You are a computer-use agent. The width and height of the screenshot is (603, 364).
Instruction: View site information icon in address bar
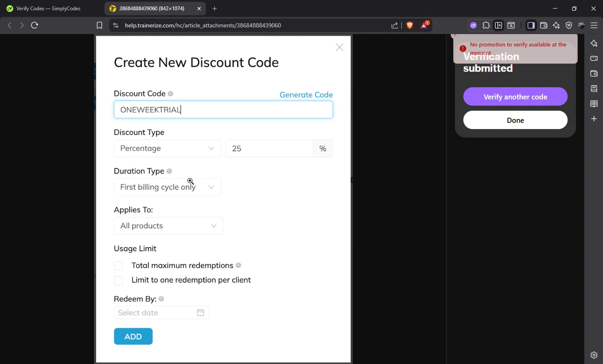click(x=116, y=25)
